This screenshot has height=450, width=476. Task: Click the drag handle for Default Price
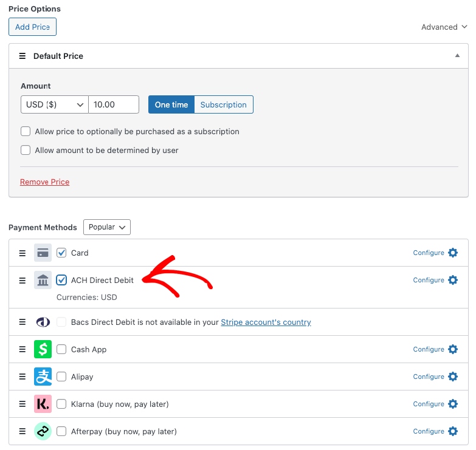[22, 56]
